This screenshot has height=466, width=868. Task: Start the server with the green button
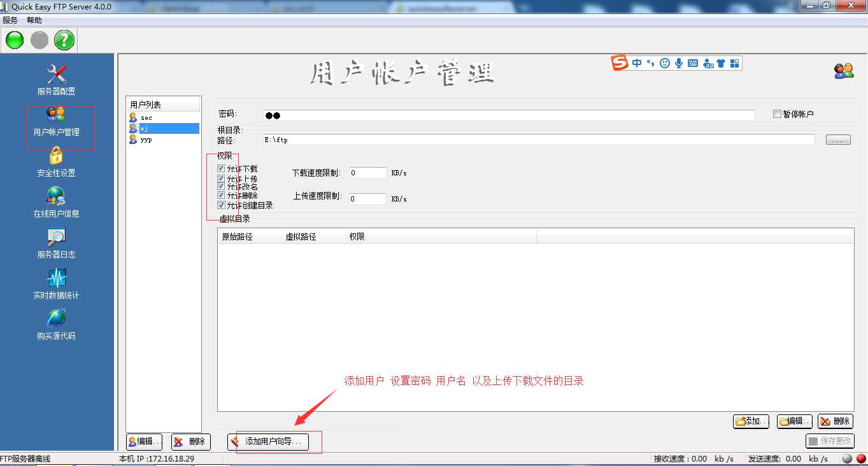tap(15, 41)
